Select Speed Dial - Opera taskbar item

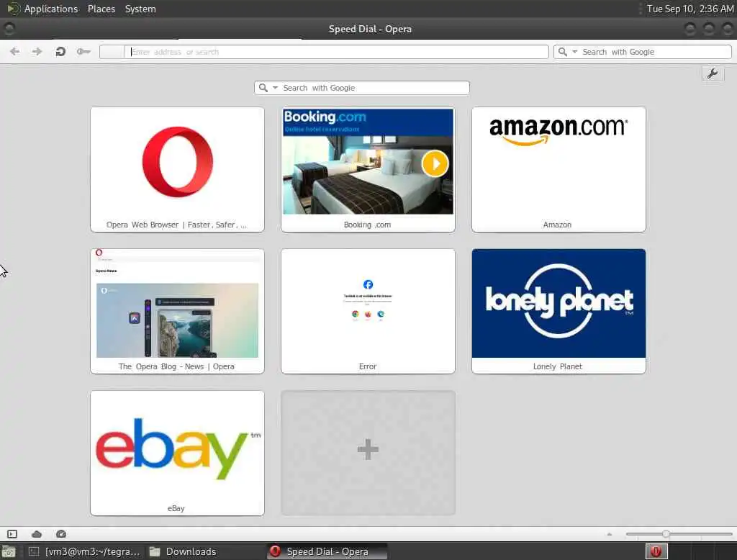[327, 551]
